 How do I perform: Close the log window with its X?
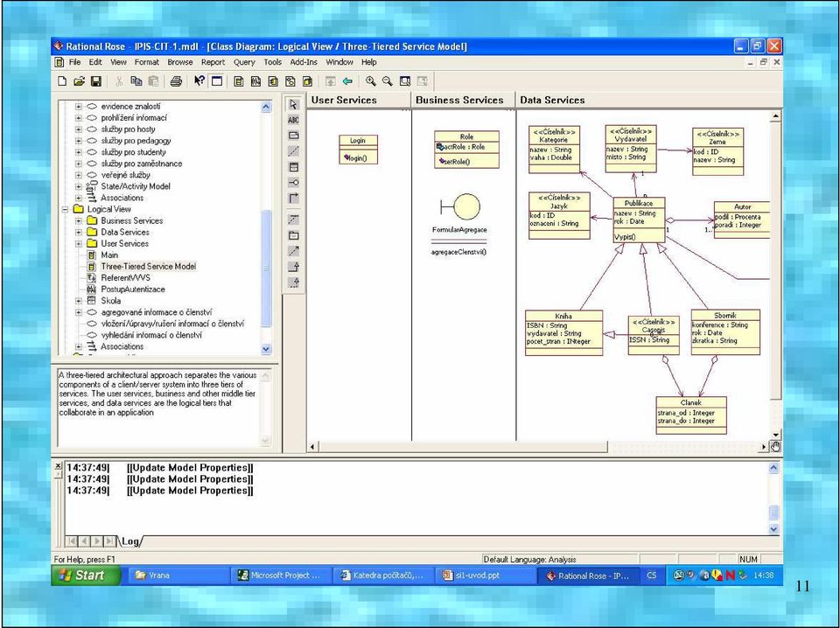pyautogui.click(x=59, y=466)
